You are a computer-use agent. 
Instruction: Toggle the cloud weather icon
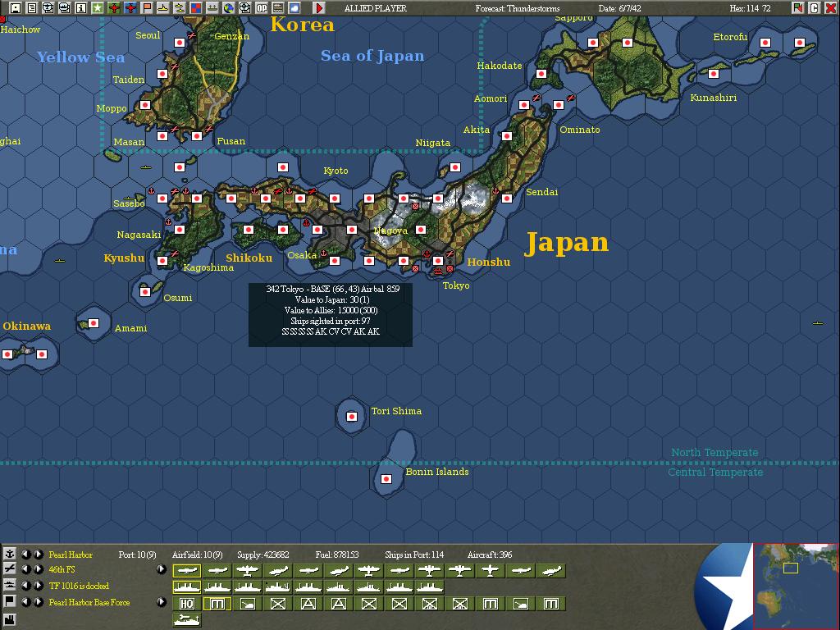click(x=294, y=8)
